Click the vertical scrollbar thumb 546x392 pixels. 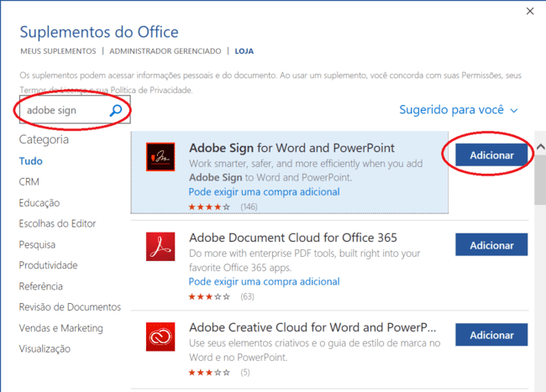pyautogui.click(x=540, y=179)
